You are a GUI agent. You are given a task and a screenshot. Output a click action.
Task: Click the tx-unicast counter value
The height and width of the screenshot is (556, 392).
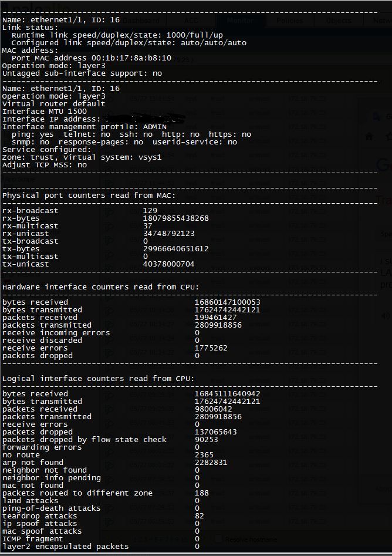168,264
